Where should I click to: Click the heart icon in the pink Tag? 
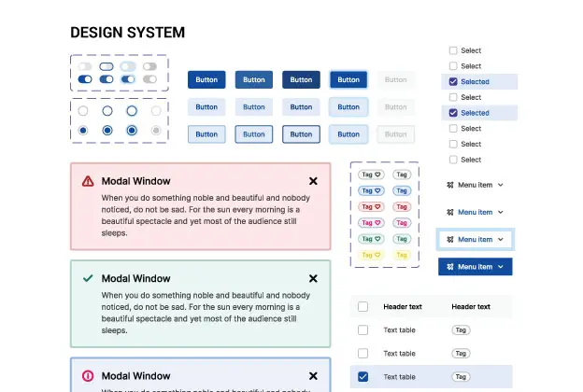coord(377,222)
